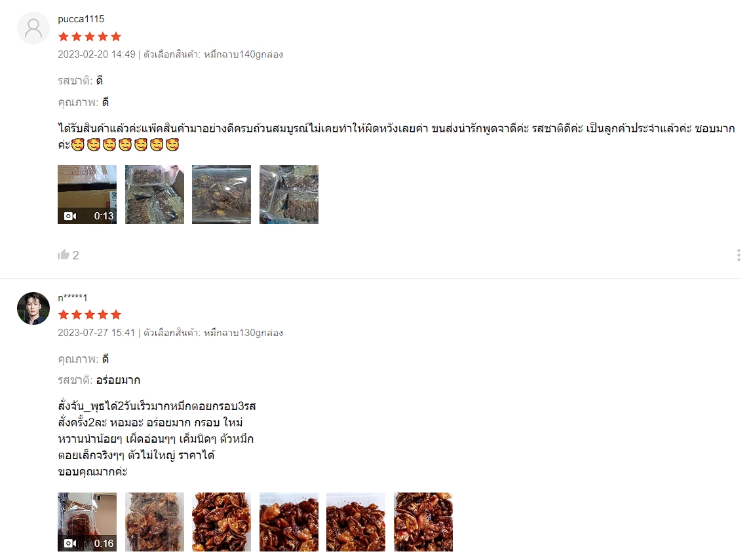This screenshot has height=560, width=751.
Task: Open the fifth thumbnail in n*****1's review
Action: [x=356, y=522]
